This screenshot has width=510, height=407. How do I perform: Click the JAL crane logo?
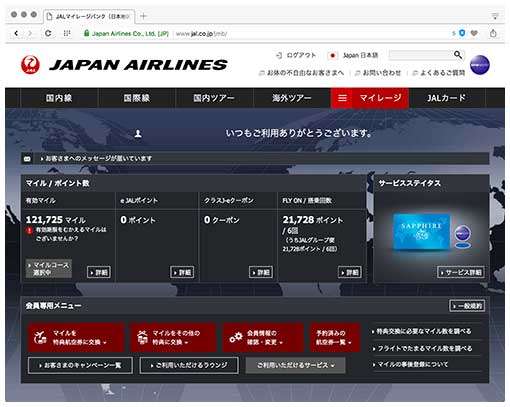pos(30,64)
